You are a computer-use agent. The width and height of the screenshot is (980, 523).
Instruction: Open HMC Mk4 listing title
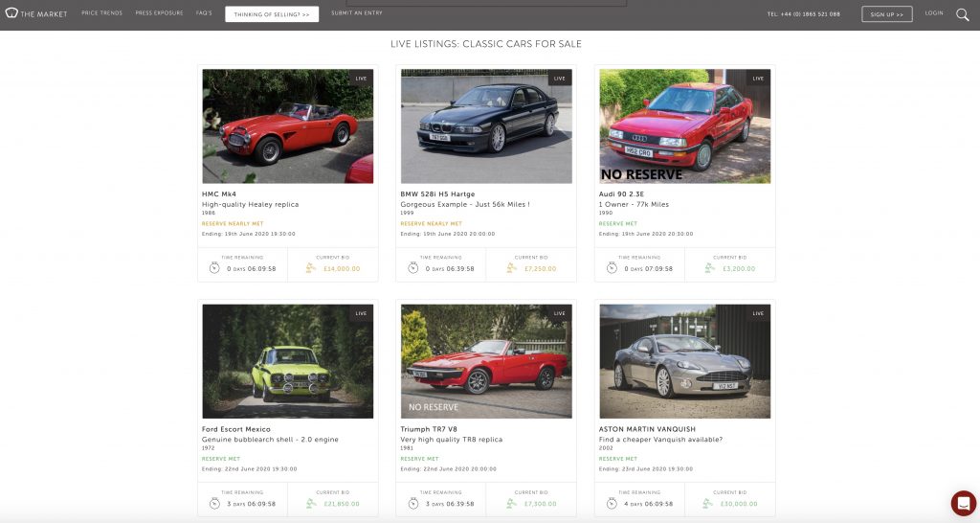pos(219,193)
